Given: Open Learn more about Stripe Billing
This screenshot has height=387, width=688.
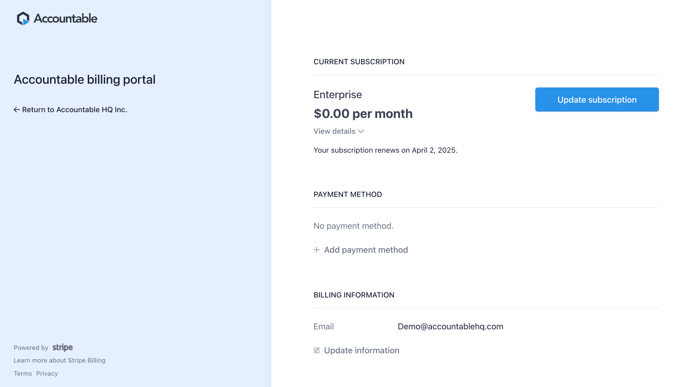Looking at the screenshot, I should click(x=59, y=360).
